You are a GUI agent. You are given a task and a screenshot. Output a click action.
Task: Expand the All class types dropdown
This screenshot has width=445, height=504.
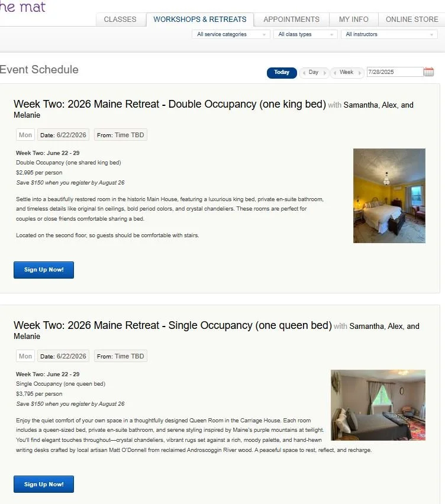point(305,34)
